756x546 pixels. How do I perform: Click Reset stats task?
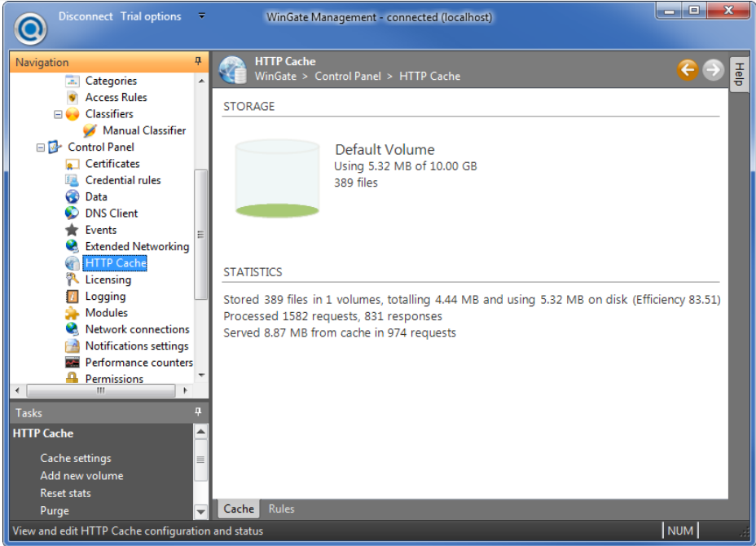coord(65,493)
